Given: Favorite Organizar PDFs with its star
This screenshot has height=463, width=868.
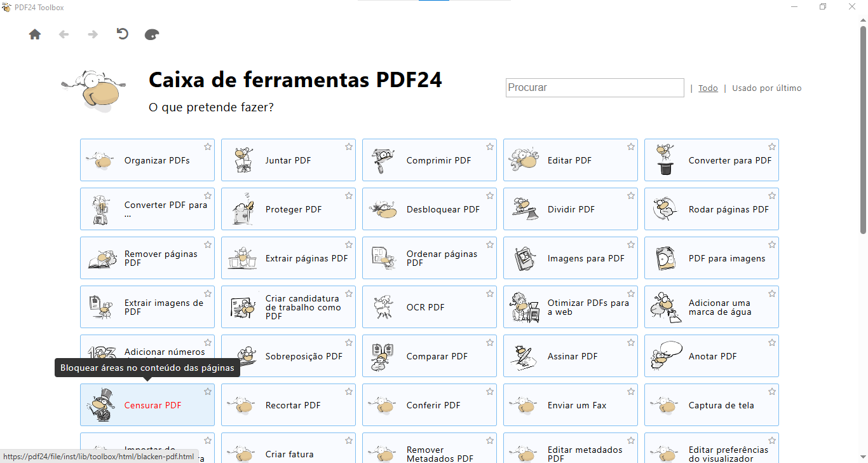Looking at the screenshot, I should coord(208,147).
